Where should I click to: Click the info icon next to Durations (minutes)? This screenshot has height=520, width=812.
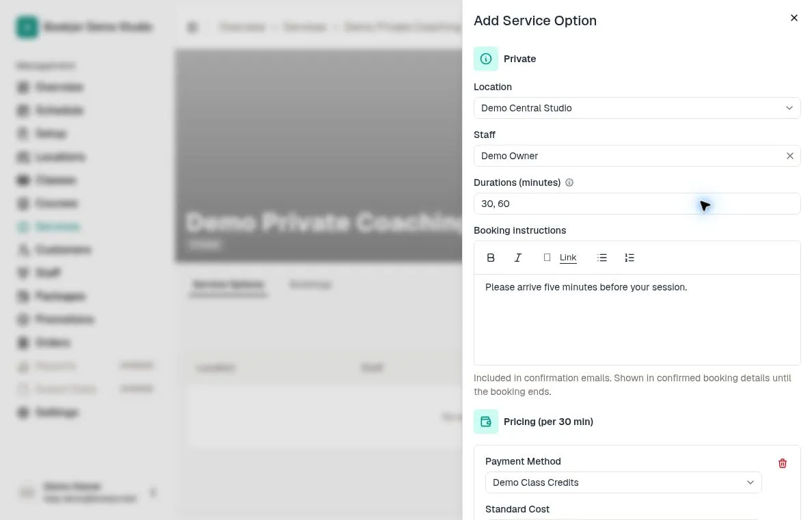pos(569,183)
